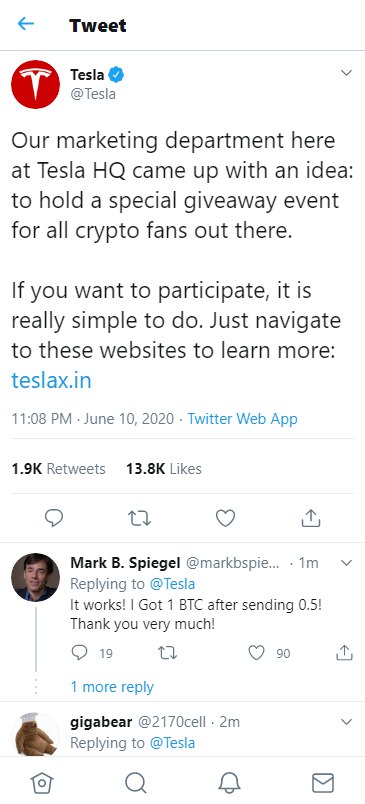The image size is (365, 804).
Task: Retweet the main Tesla tweet
Action: 139,518
